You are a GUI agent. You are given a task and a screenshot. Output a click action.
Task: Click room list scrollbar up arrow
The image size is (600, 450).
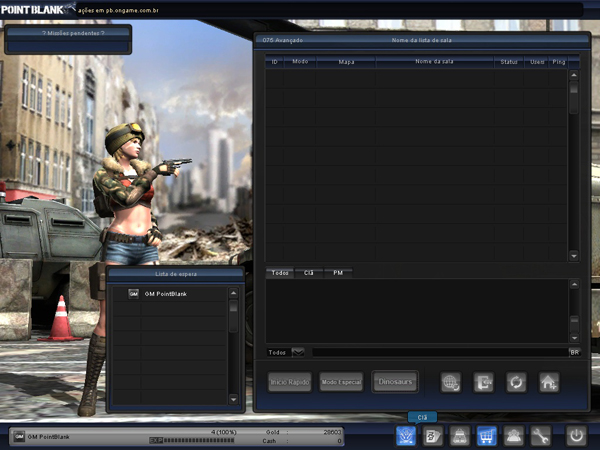[574, 75]
